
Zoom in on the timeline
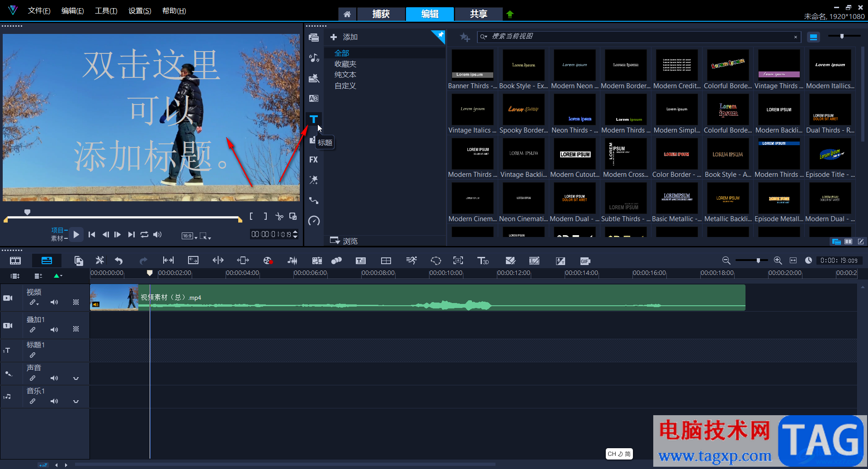[778, 261]
